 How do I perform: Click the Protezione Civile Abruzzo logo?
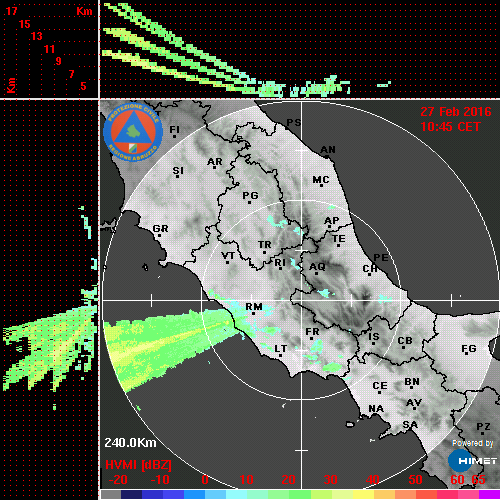[133, 132]
